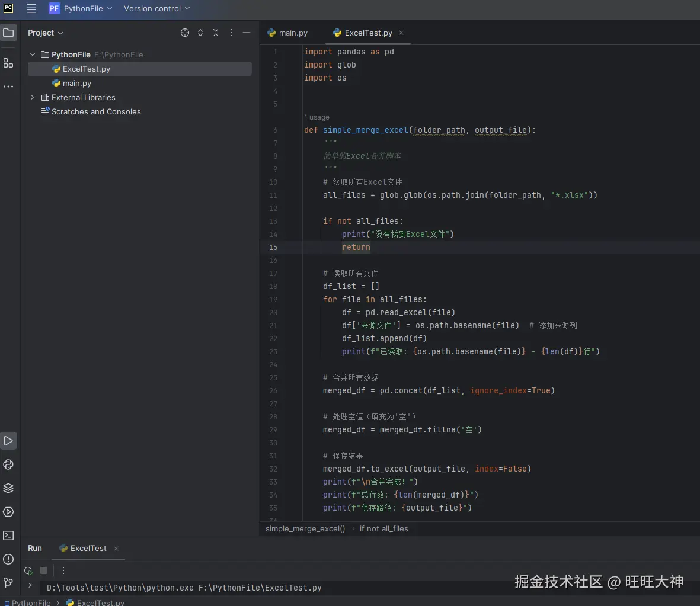Click the Rerun ExcelTest button
This screenshot has width=700, height=606.
(28, 570)
